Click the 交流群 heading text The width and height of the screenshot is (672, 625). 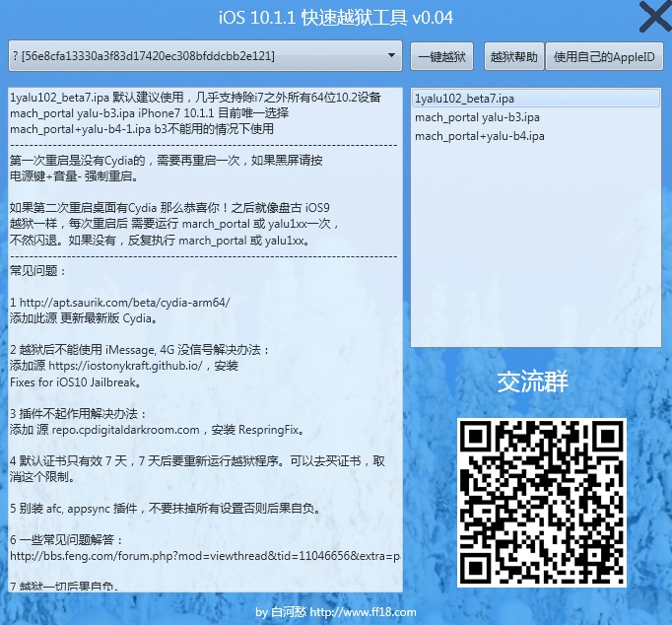[x=533, y=382]
